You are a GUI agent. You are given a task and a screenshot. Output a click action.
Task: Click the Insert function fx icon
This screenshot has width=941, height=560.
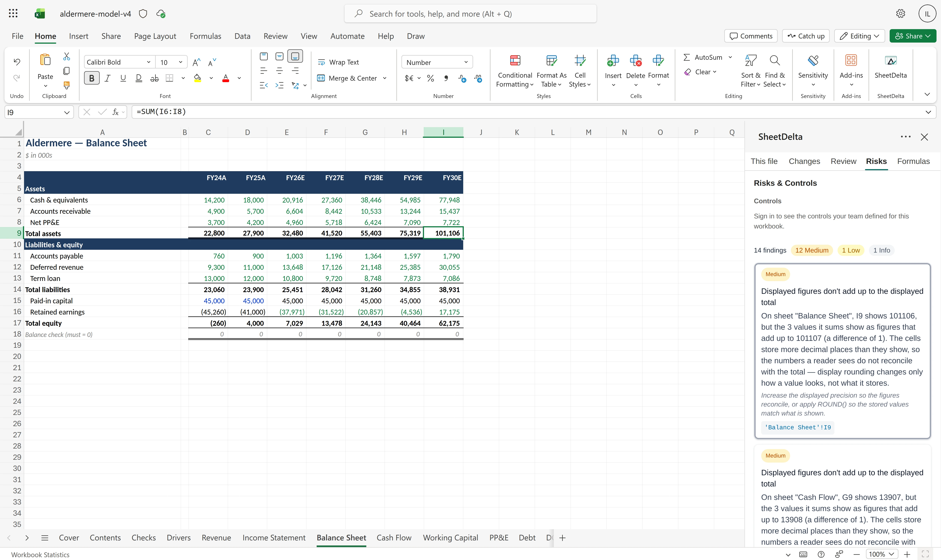[x=116, y=112]
